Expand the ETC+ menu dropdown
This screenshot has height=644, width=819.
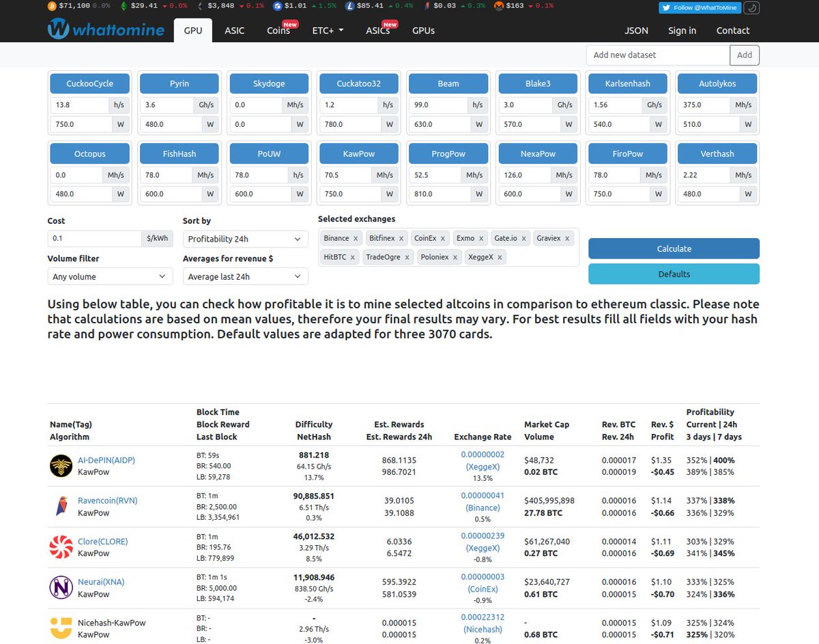point(328,31)
